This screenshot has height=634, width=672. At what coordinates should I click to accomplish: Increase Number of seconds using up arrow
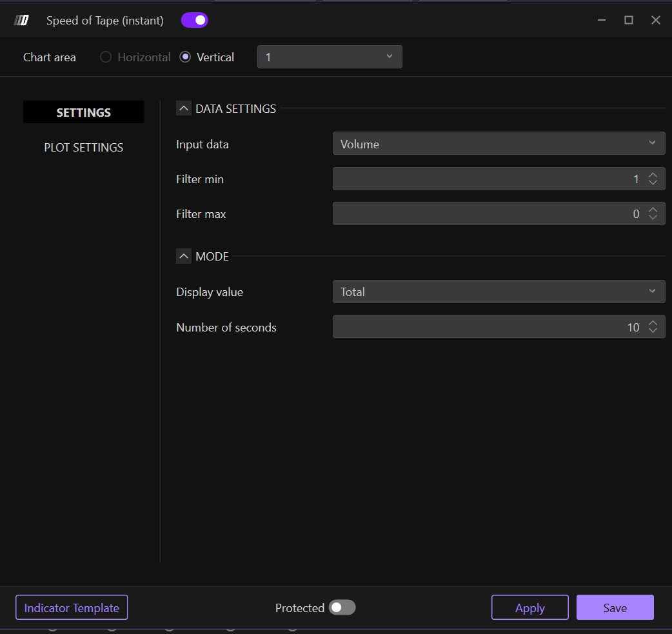(653, 323)
